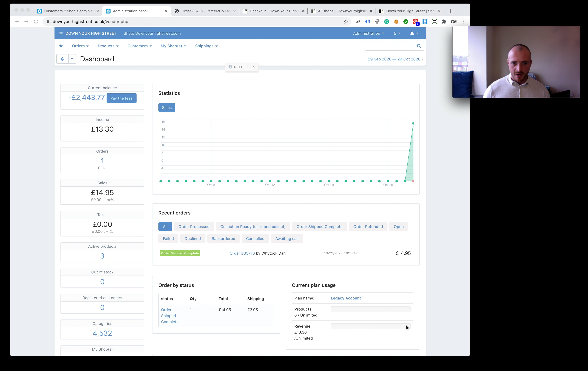
Task: Open Chrome extensions puzzle icon
Action: [444, 22]
